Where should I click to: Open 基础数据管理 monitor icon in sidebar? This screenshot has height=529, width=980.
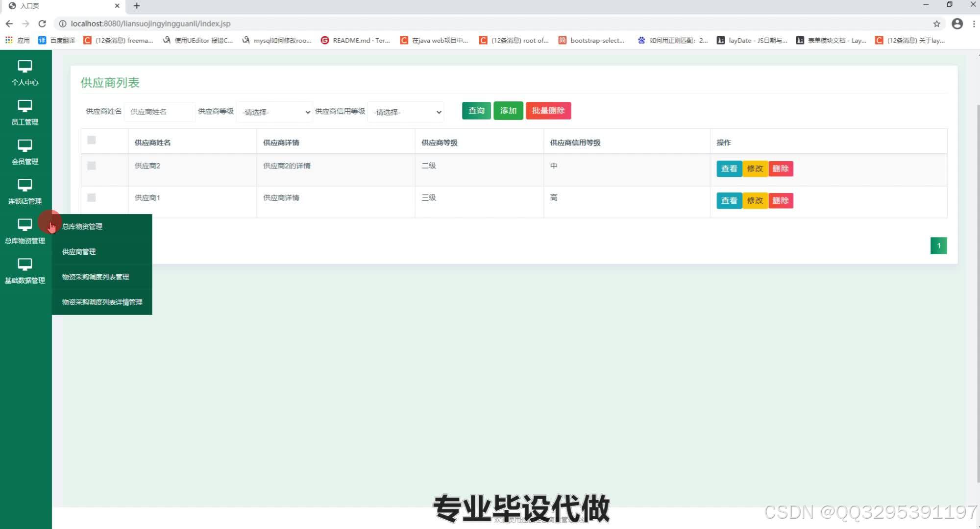pos(25,265)
